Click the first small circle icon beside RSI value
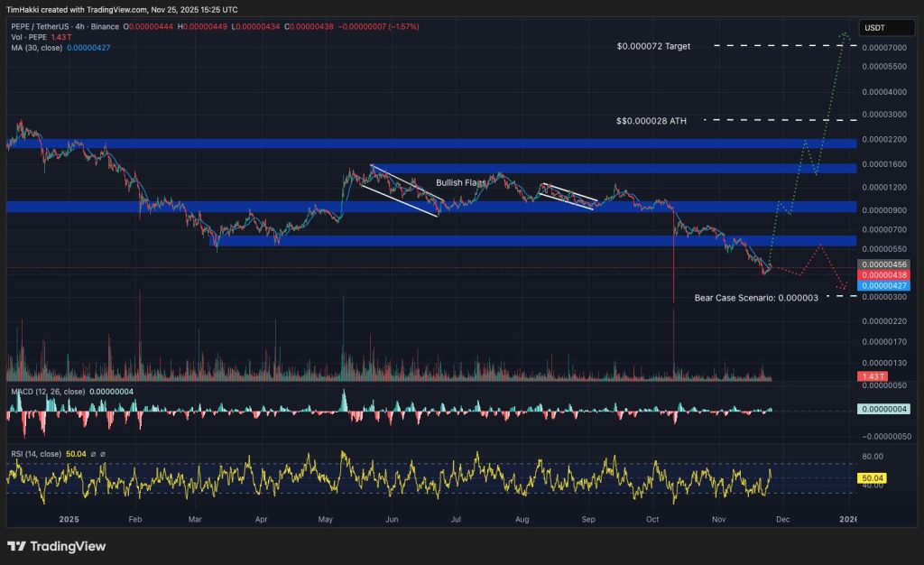 click(x=92, y=453)
